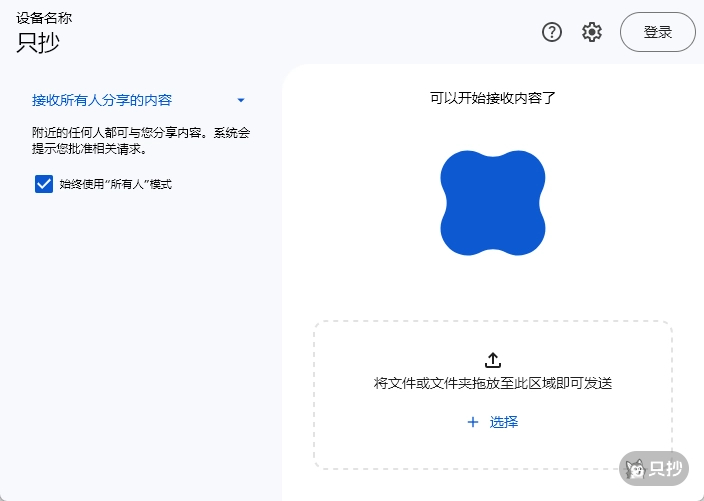This screenshot has width=704, height=501.
Task: Click the 设备名称 label
Action: tap(44, 18)
